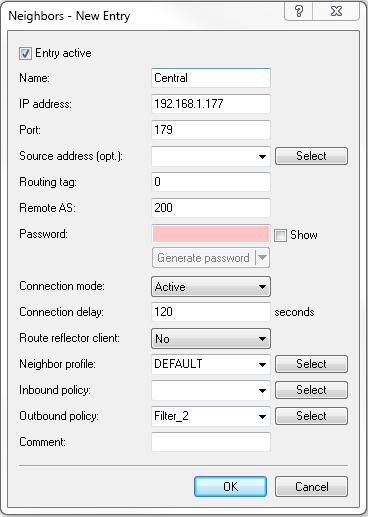Open the Inbound policy dropdown arrow
Viewport: 368px width, 517px height.
click(263, 390)
